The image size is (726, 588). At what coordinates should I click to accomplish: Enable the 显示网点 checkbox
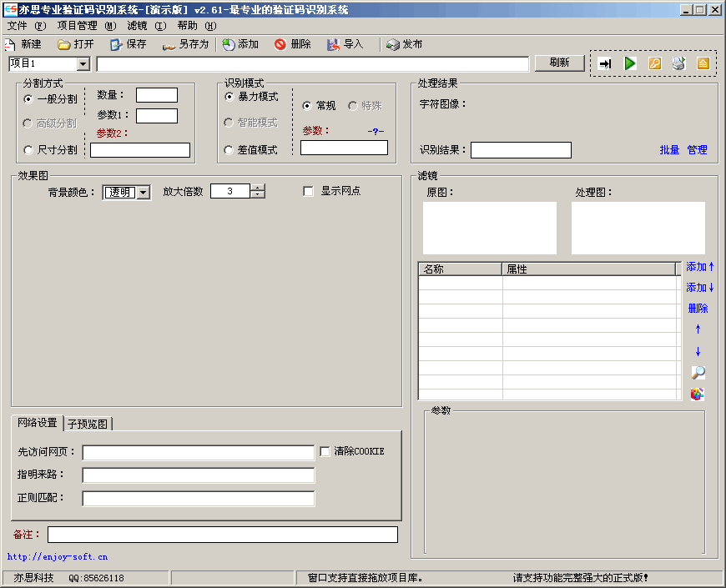(x=308, y=192)
